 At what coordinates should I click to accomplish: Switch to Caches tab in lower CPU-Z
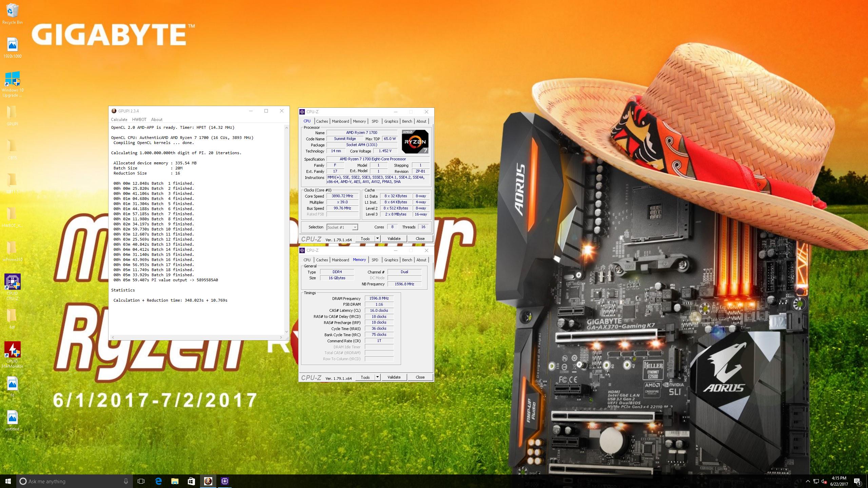coord(322,260)
